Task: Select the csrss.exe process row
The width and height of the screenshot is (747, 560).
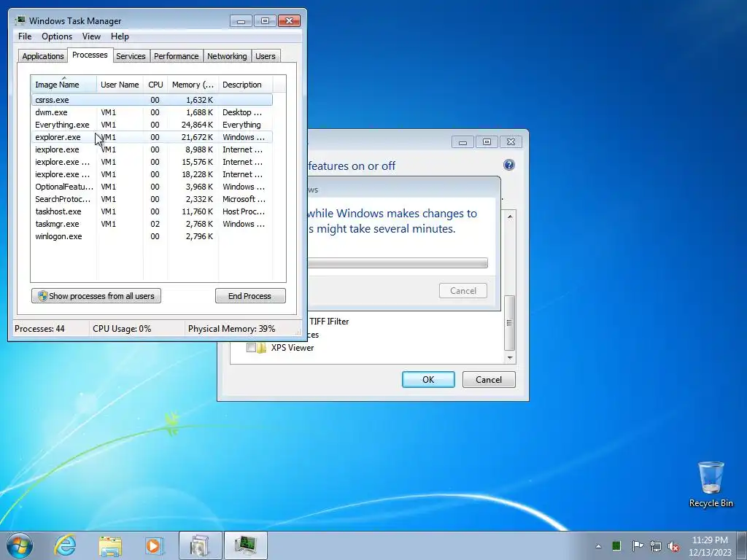Action: tap(152, 100)
